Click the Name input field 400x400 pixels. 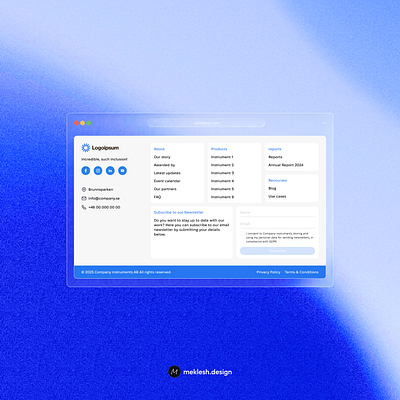coord(277,213)
